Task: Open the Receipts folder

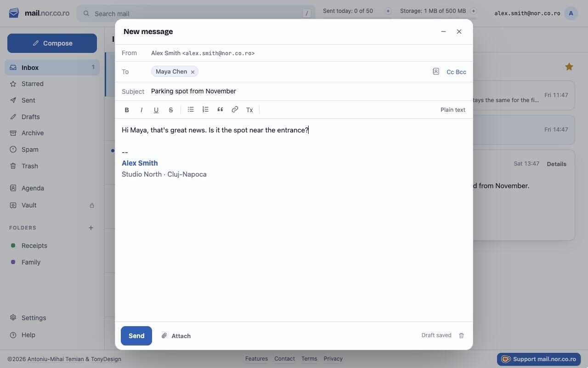Action: pyautogui.click(x=52, y=246)
